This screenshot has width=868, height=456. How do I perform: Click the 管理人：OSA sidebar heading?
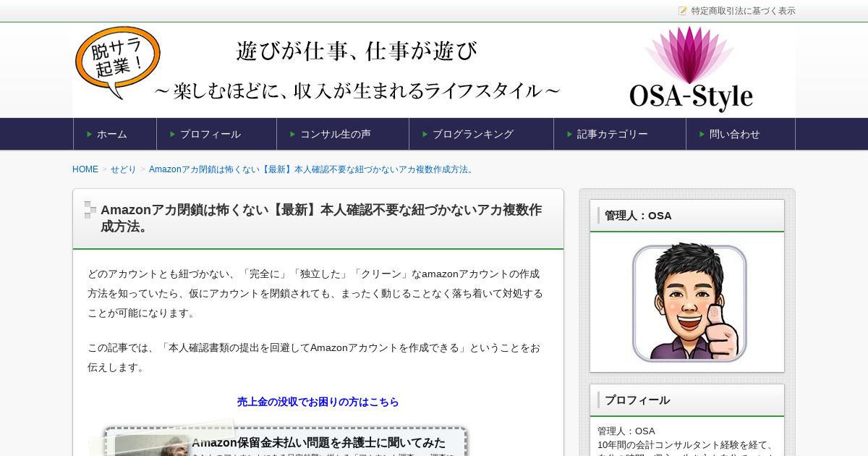[638, 216]
